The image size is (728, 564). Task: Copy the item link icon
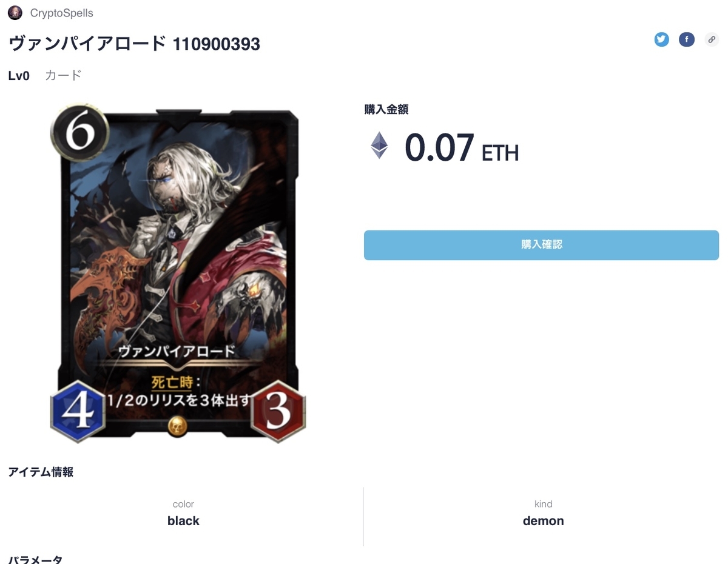[712, 40]
